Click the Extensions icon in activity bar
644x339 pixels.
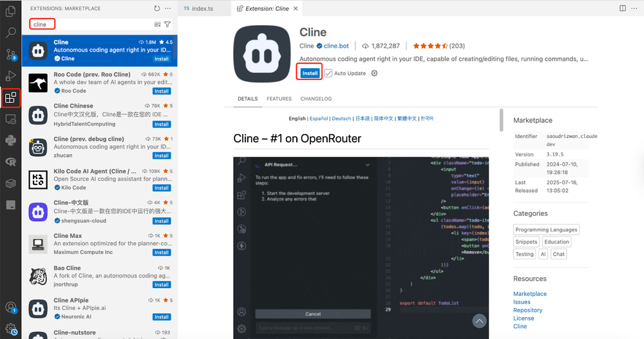10,98
